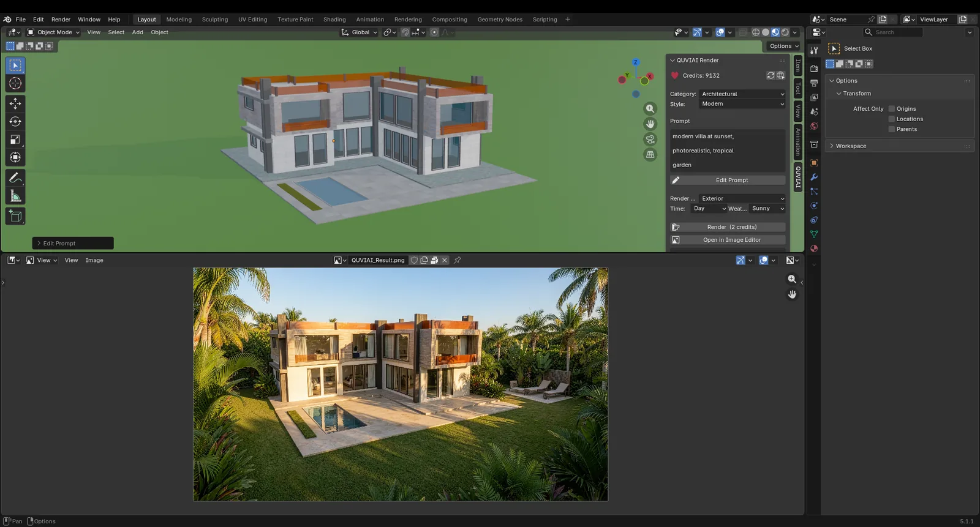This screenshot has width=980, height=527.
Task: Open the Object properties tab
Action: tap(814, 163)
